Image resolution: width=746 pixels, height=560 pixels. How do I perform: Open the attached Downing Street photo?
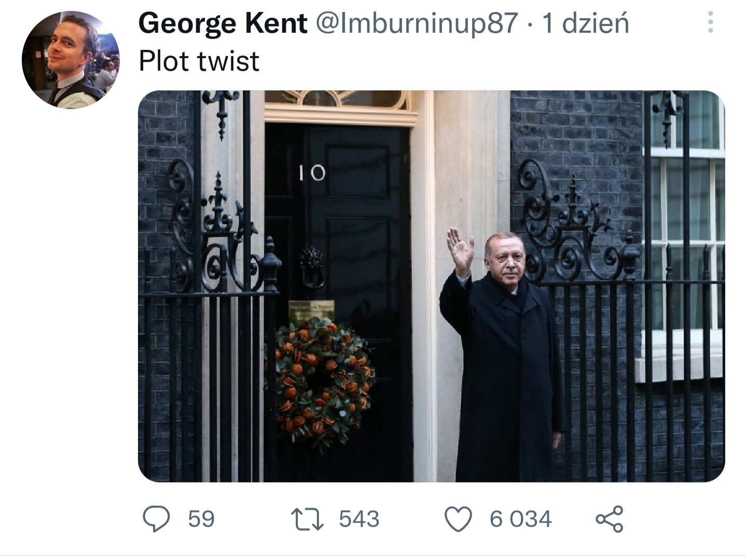[x=431, y=286]
